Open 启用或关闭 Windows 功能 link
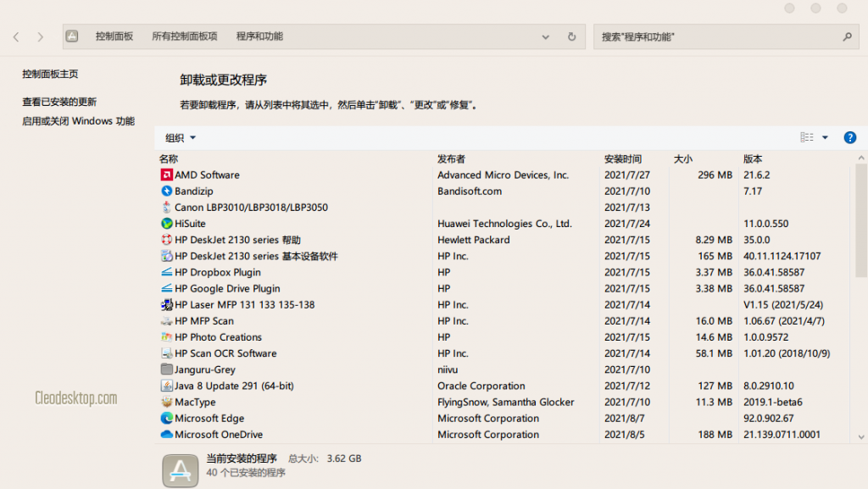 click(78, 121)
